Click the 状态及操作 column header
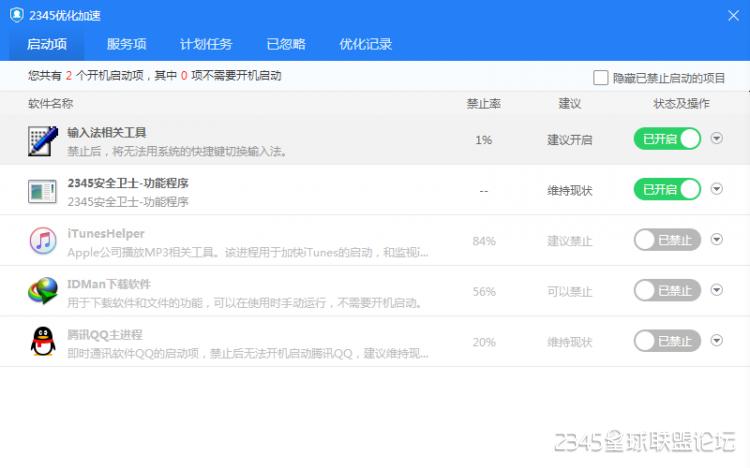This screenshot has height=468, width=750. (681, 103)
